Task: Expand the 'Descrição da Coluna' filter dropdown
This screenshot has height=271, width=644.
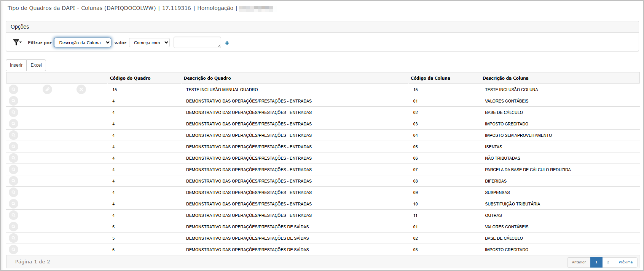Action: tap(83, 43)
